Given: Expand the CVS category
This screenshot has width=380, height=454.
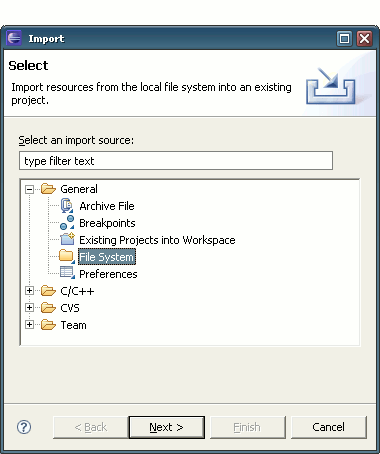Looking at the screenshot, I should point(29,307).
